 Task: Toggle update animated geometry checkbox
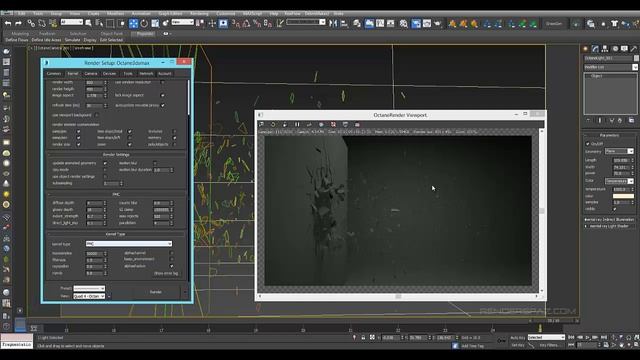click(x=105, y=163)
